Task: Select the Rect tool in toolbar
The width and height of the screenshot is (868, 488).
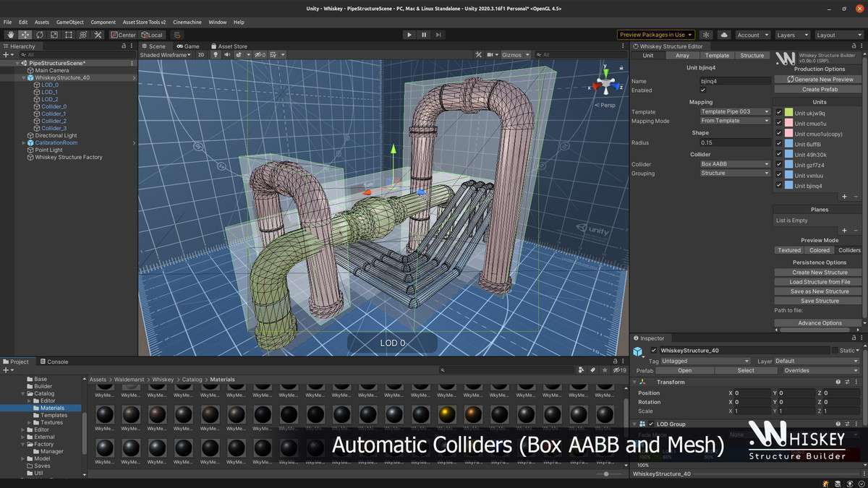Action: click(68, 35)
